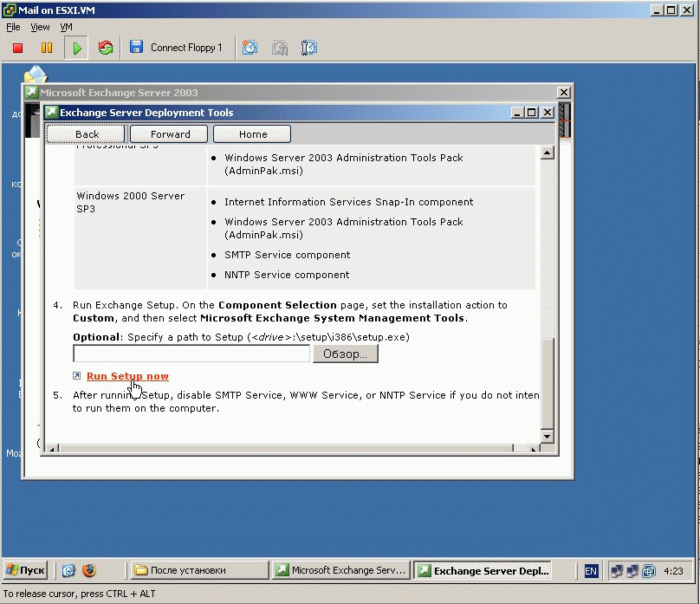Click vertical scrollbar down arrow
700x604 pixels.
547,436
